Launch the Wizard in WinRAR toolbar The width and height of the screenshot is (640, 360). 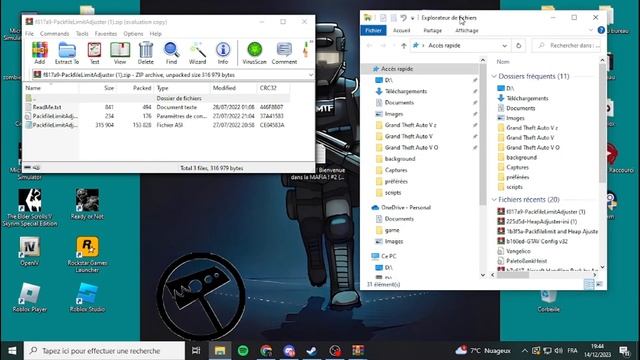197,53
